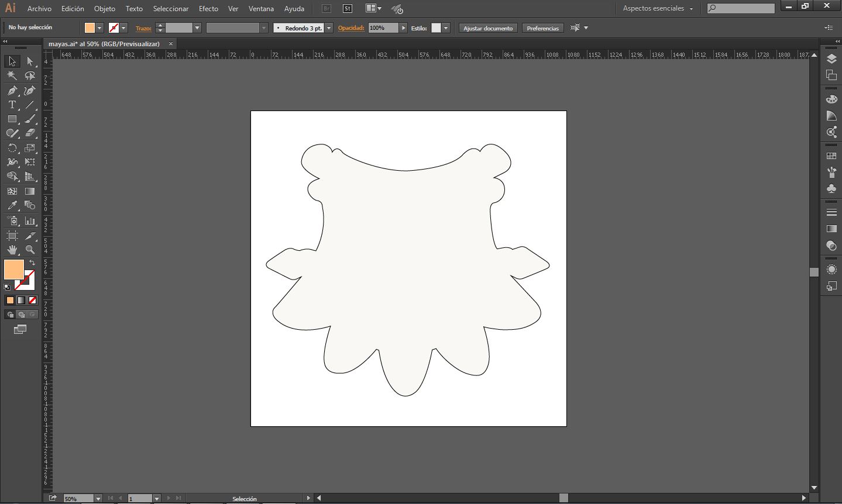Select the Column Graph tool
Viewport: 842px width, 504px height.
pyautogui.click(x=30, y=220)
